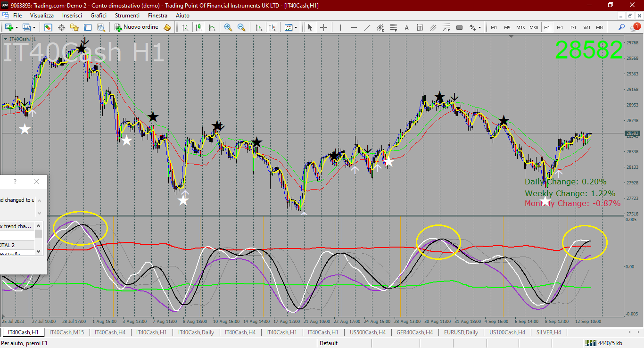
Task: Switch to W1 weekly timeframe
Action: point(586,27)
